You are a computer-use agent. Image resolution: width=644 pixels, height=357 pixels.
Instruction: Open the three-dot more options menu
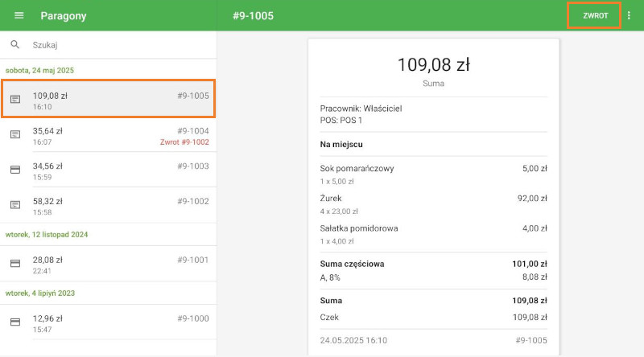(x=630, y=16)
